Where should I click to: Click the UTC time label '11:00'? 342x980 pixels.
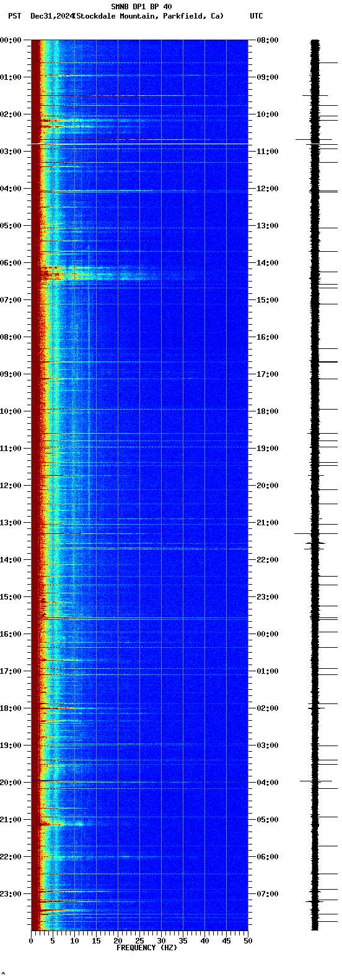pos(268,152)
